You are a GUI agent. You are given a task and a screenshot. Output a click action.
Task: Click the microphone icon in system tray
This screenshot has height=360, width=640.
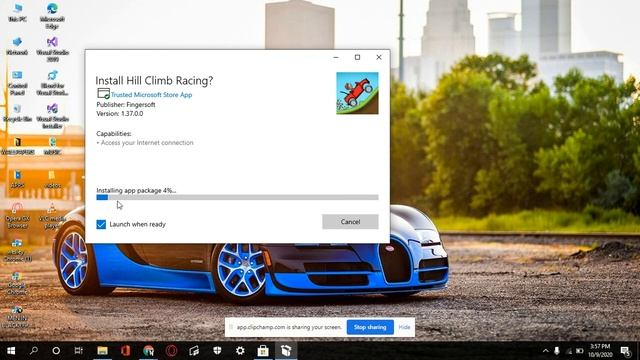[557, 351]
